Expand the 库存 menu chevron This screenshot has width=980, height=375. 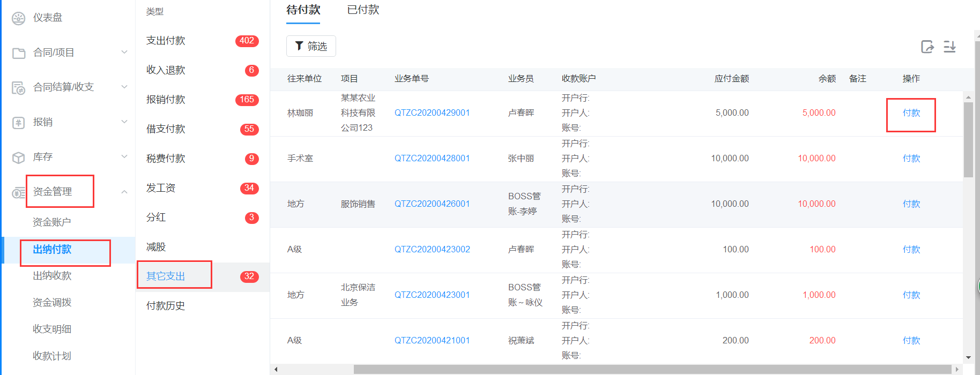click(124, 156)
